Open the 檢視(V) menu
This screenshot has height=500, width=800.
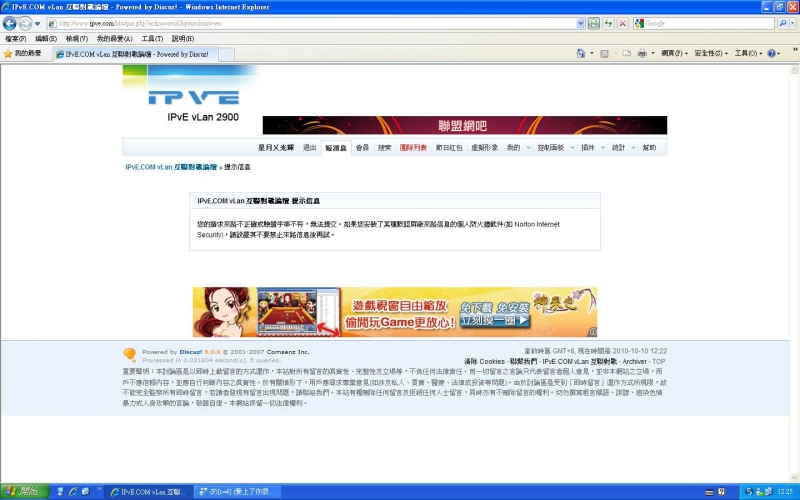(77, 39)
